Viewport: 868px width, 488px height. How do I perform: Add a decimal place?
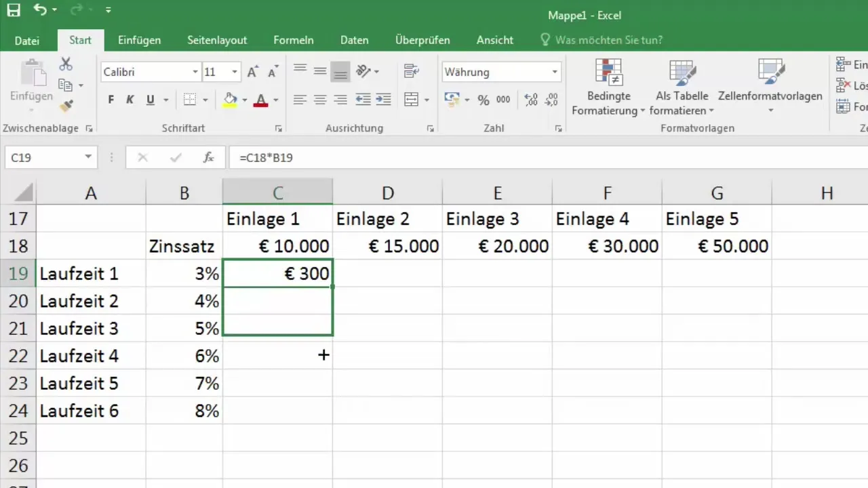[532, 100]
